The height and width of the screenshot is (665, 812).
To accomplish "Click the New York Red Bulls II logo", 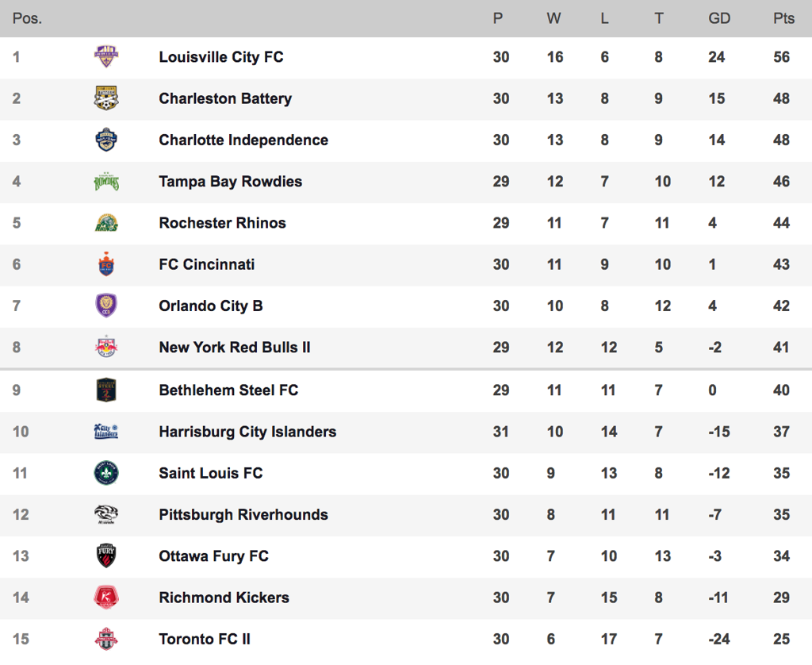I will tap(106, 347).
